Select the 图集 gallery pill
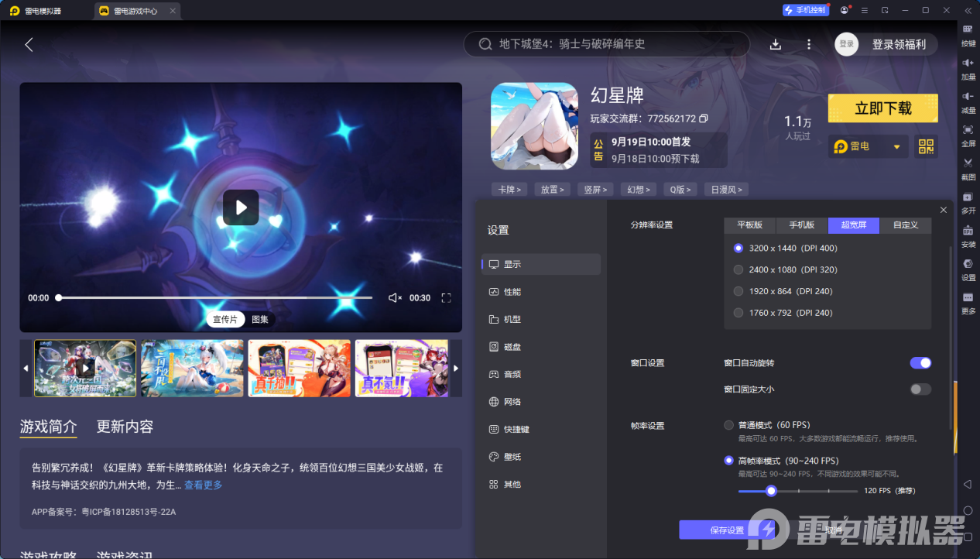 260,320
